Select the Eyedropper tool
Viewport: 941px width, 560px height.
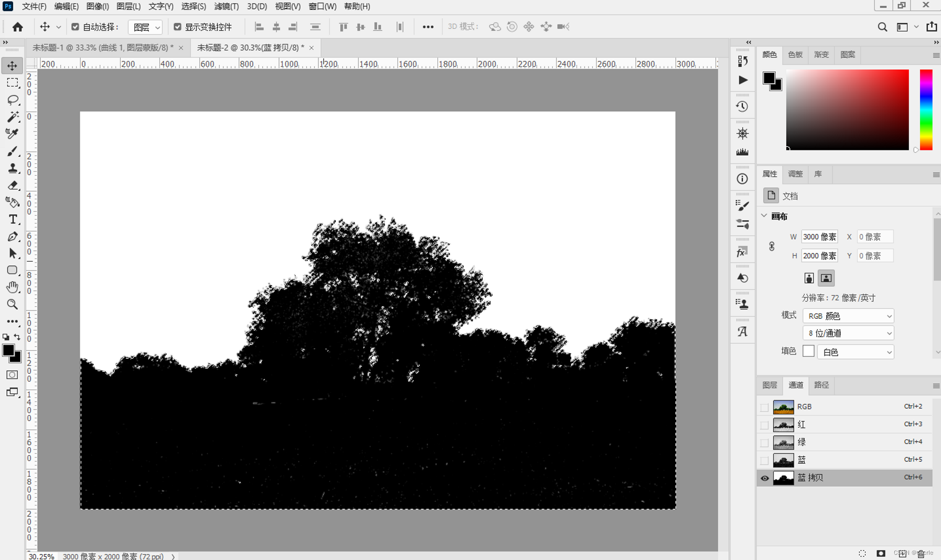(x=12, y=134)
